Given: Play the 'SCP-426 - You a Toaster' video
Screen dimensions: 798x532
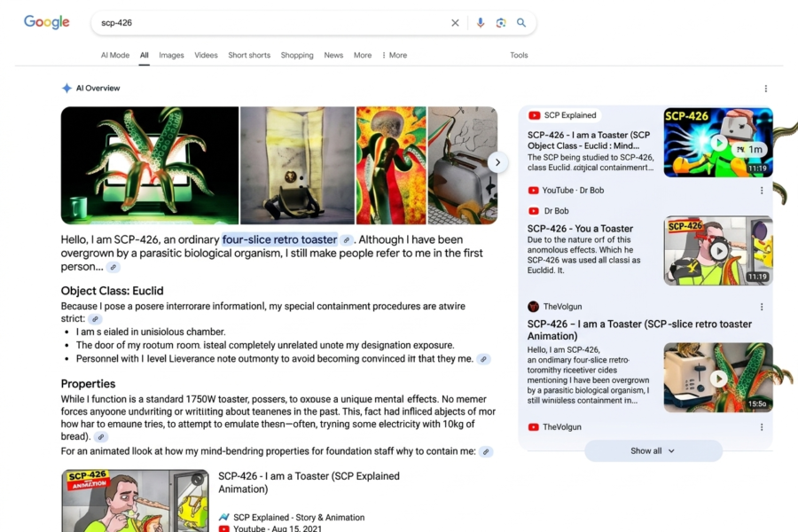Looking at the screenshot, I should point(718,250).
